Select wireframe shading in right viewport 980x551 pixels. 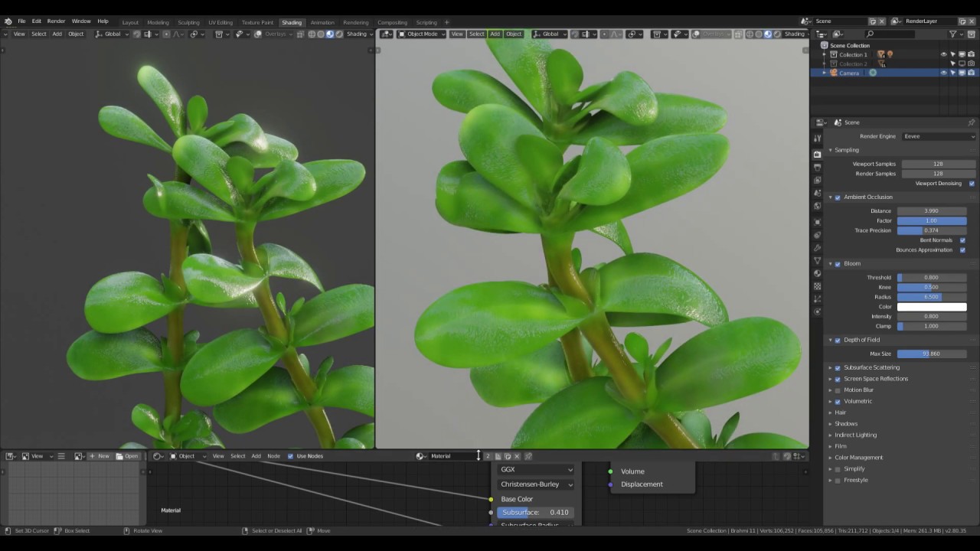(749, 34)
